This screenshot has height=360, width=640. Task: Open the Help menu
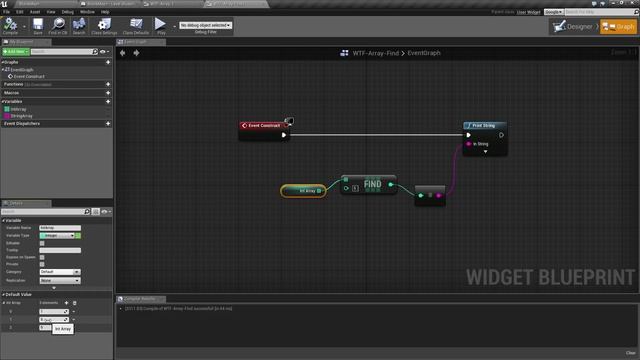[105, 12]
